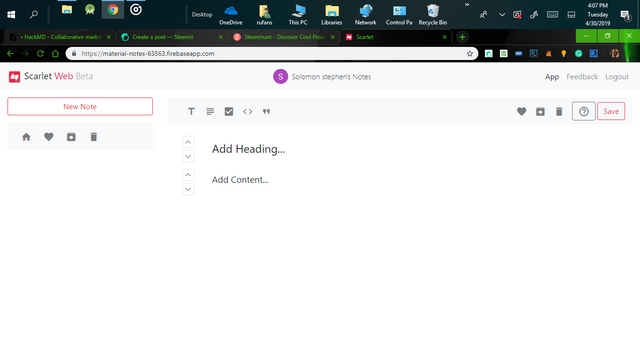Open the help question mark button
This screenshot has height=360, width=640.
[584, 111]
